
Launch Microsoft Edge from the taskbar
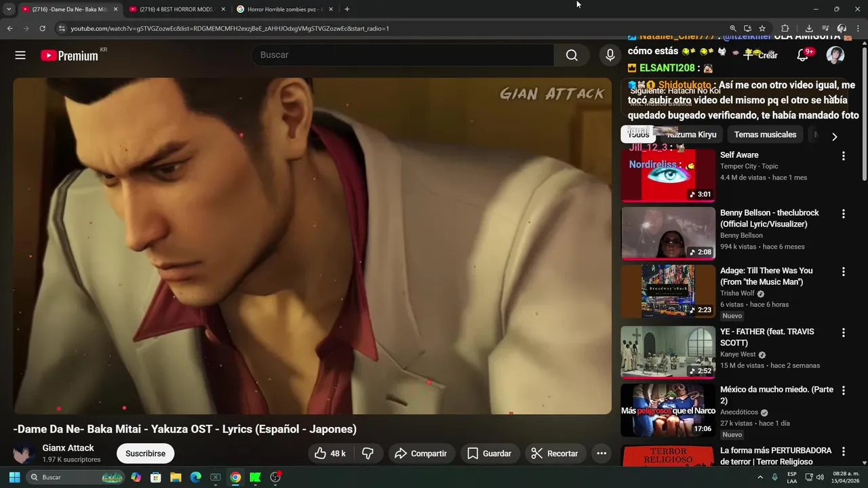point(195,477)
